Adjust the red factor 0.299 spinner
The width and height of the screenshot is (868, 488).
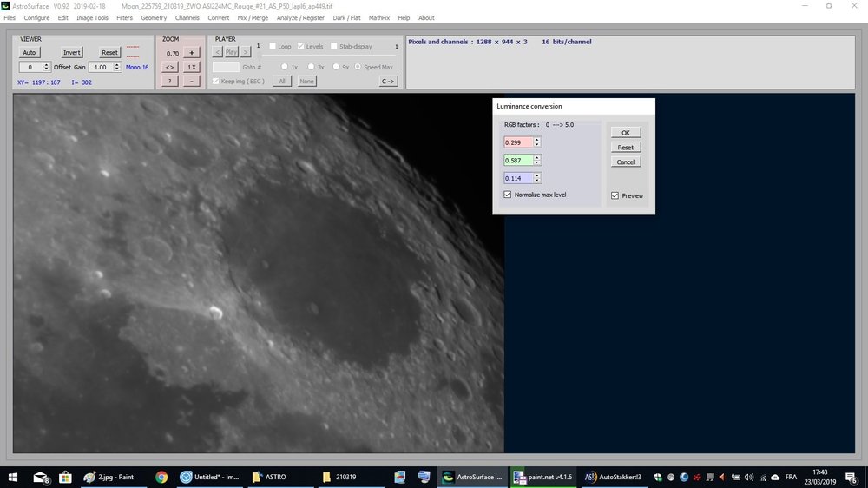536,142
